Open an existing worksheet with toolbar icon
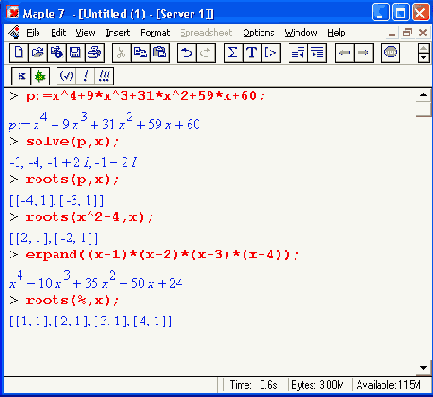 coord(38,53)
